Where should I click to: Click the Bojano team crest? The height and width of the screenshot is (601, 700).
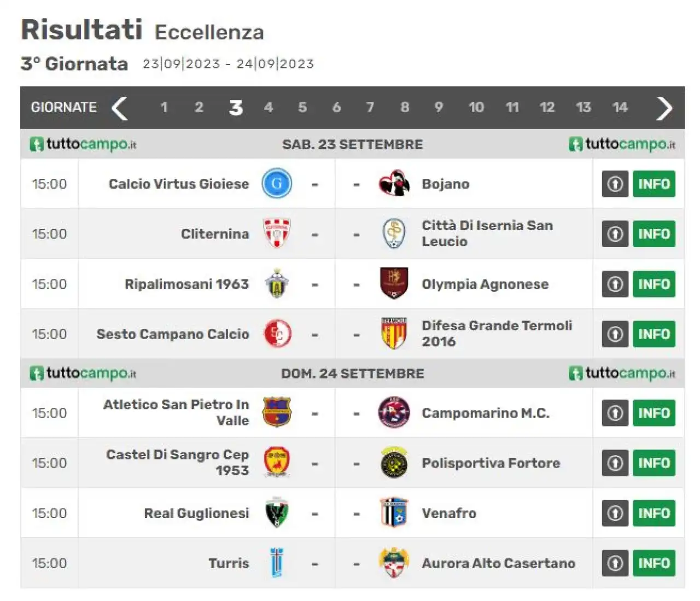[x=394, y=184]
